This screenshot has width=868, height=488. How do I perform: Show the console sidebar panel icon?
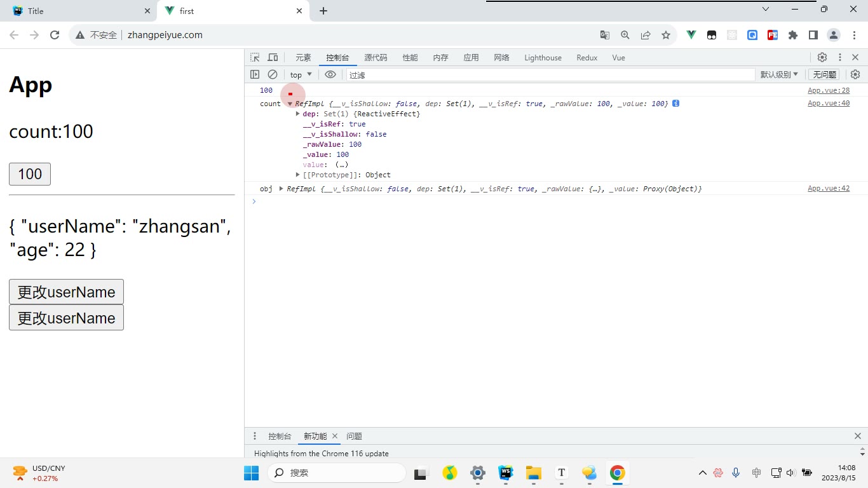pyautogui.click(x=255, y=74)
